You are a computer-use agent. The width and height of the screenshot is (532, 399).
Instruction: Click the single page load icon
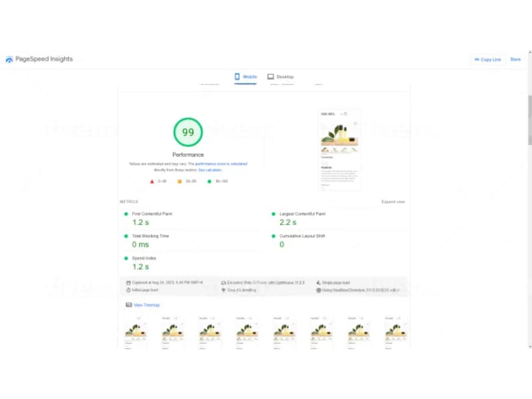click(319, 282)
